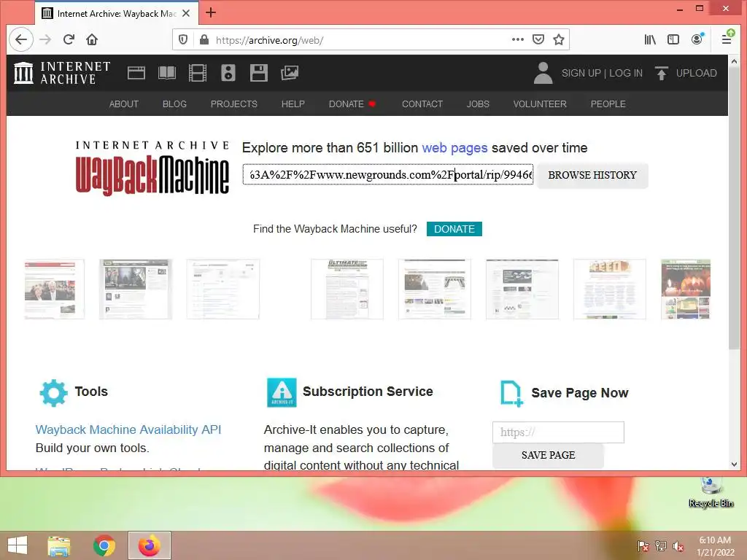Open the muted volume tray icon

tap(678, 546)
